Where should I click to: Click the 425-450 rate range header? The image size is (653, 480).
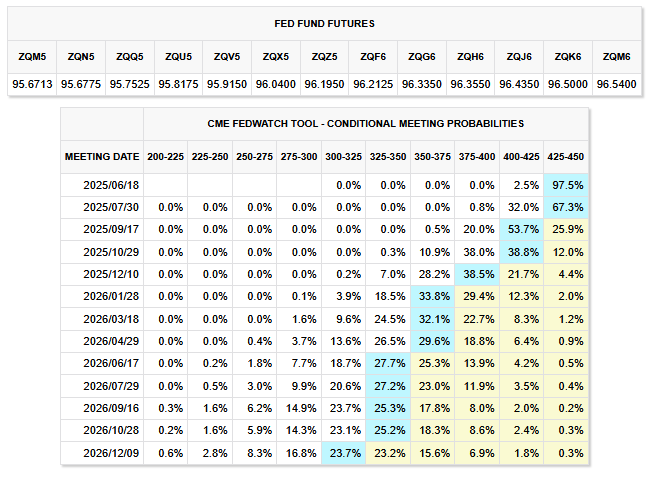(568, 157)
